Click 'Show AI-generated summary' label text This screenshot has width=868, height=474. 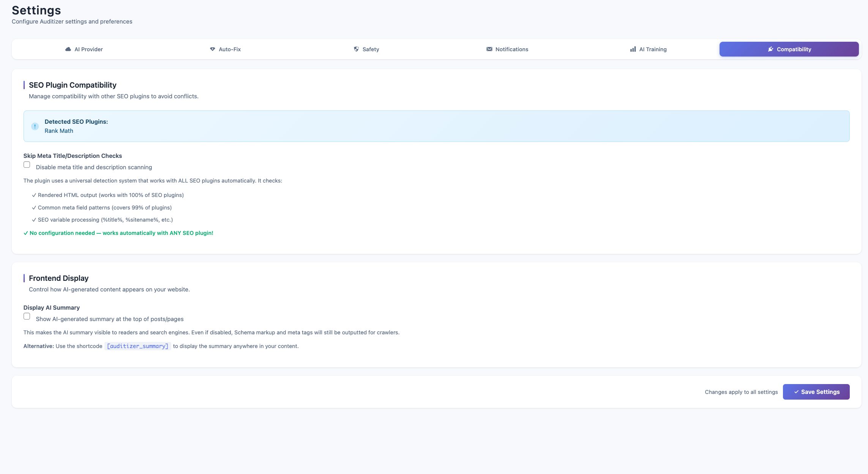point(110,319)
